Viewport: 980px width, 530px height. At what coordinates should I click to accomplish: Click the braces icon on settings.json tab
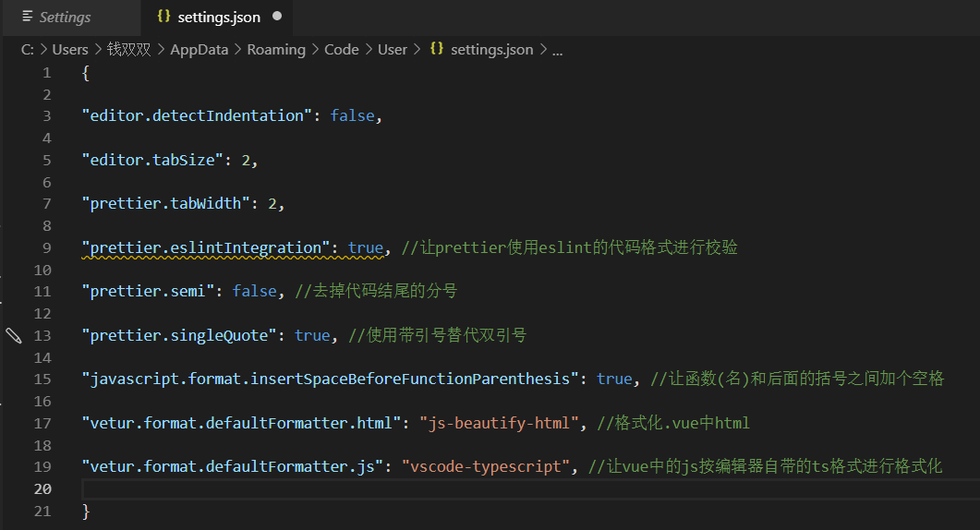pyautogui.click(x=163, y=17)
